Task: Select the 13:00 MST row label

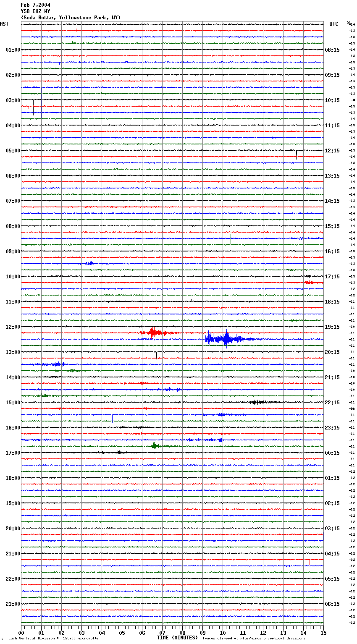Action: click(13, 352)
